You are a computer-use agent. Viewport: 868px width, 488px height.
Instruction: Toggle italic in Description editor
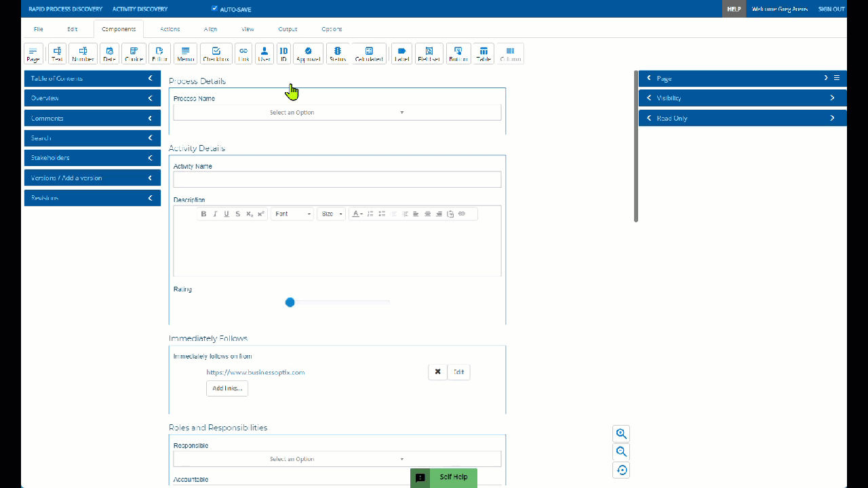tap(215, 214)
